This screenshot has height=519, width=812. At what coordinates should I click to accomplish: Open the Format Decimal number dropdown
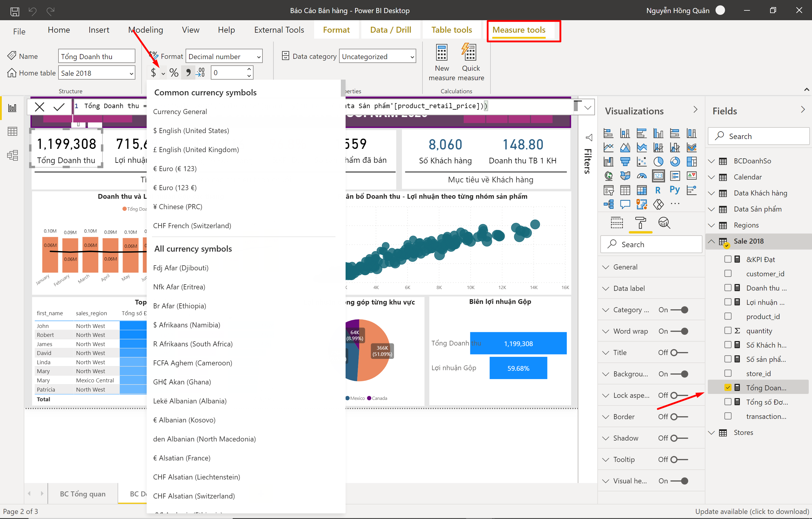pos(224,56)
